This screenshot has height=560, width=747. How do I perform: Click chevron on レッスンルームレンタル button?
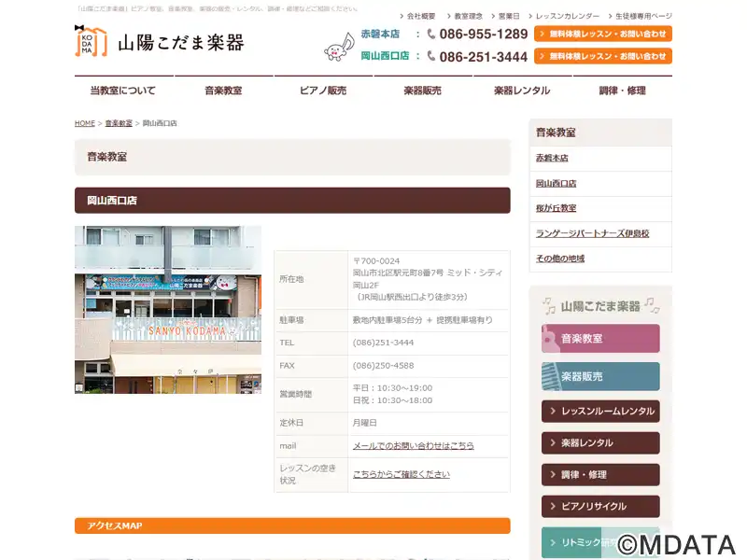point(553,411)
